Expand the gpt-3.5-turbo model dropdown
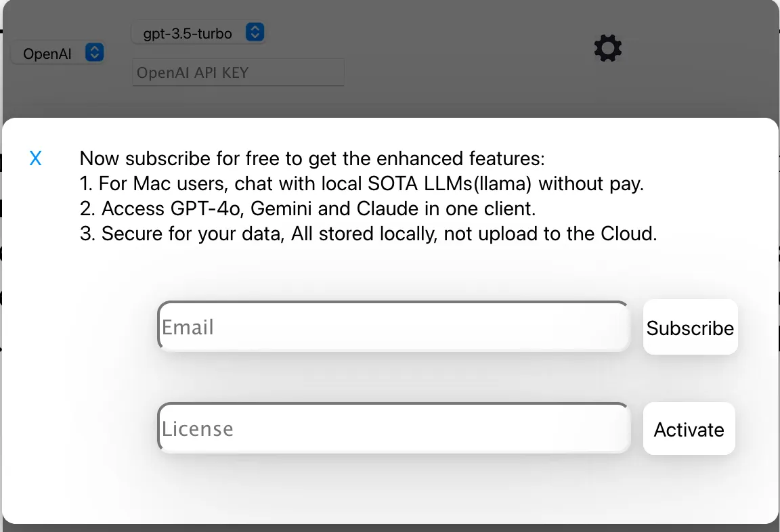Screen dimensions: 780x532 coord(196,32)
